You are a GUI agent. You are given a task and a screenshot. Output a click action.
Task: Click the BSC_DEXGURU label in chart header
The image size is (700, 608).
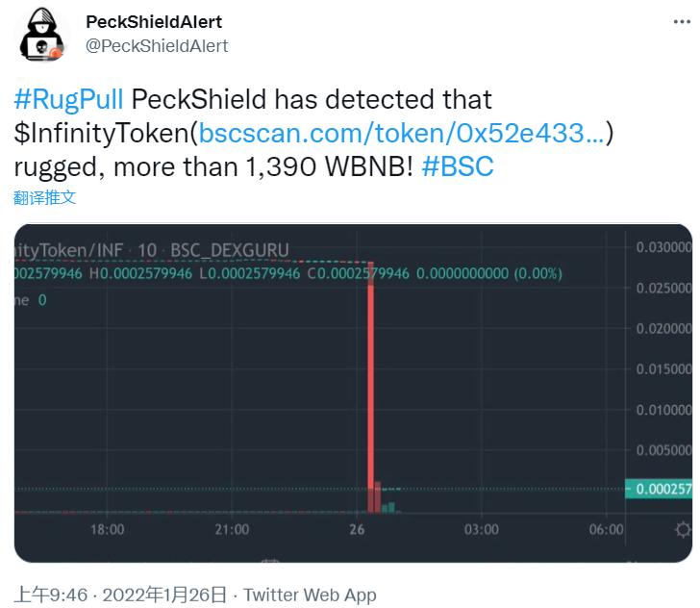click(x=229, y=250)
